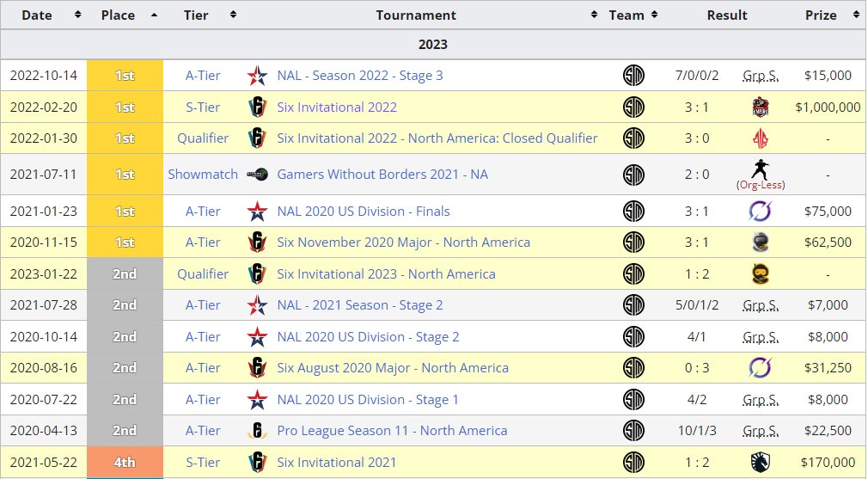Screen dimensions: 868x479
Task: Open the Six Invitational 2022 tournament link
Action: 337,107
